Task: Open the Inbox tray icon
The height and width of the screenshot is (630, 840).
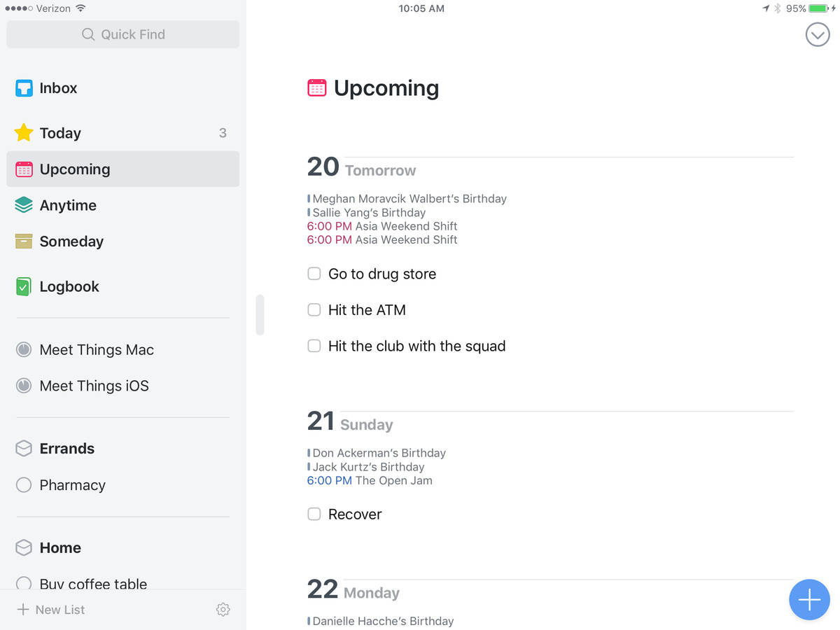Action: pos(24,88)
